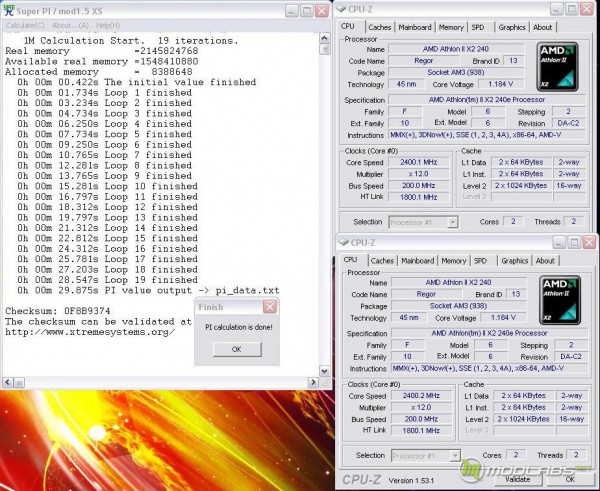
Task: Close the Finish dialog with its X
Action: tap(270, 307)
